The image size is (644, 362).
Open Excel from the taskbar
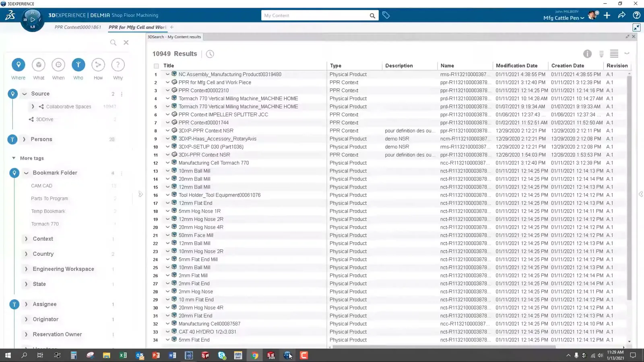(x=123, y=355)
